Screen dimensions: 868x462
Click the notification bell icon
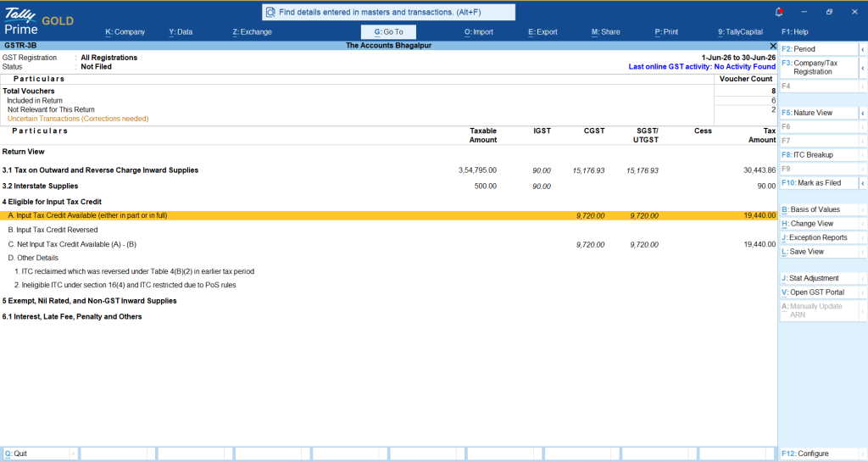click(x=779, y=12)
